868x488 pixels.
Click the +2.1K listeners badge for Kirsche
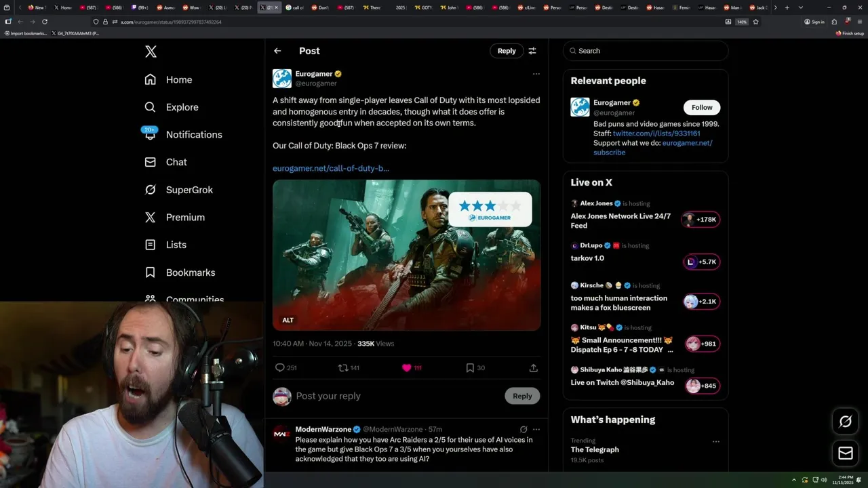(x=701, y=302)
